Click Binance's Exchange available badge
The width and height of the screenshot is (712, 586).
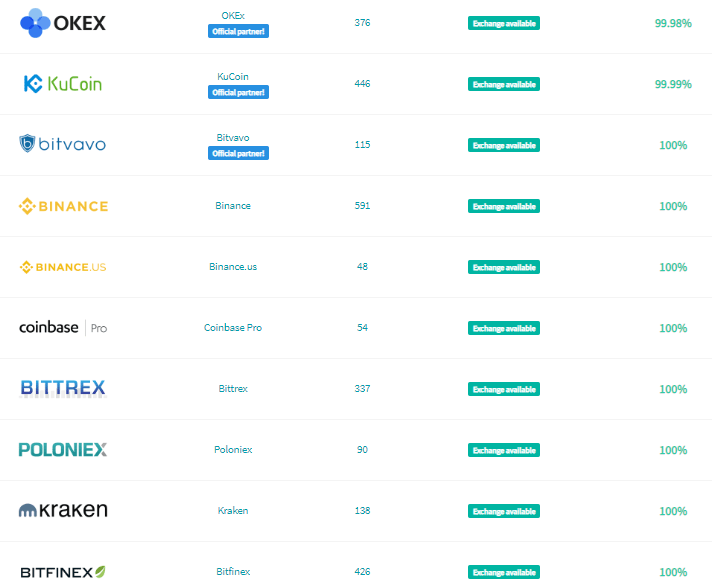coord(504,206)
